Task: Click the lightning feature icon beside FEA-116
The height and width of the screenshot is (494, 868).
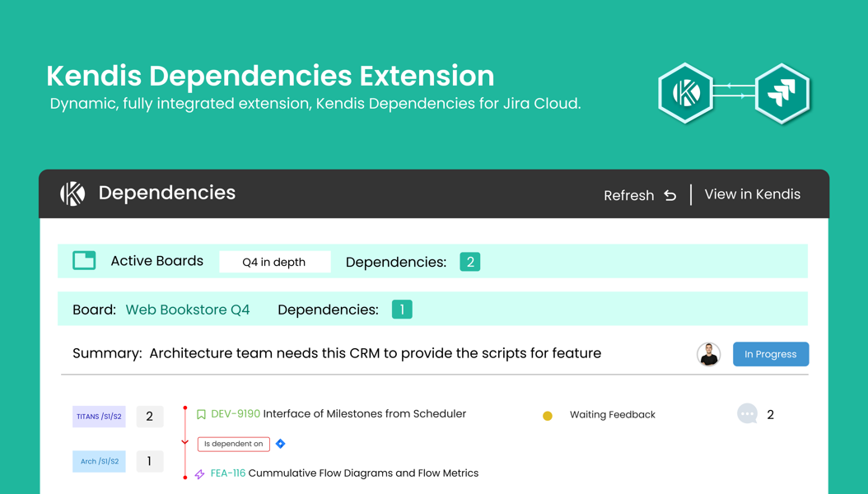Action: [200, 474]
